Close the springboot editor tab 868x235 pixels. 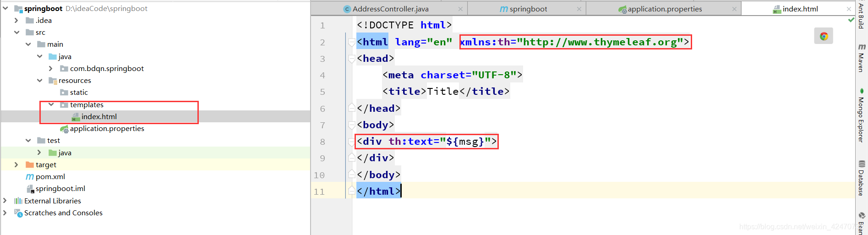(579, 9)
